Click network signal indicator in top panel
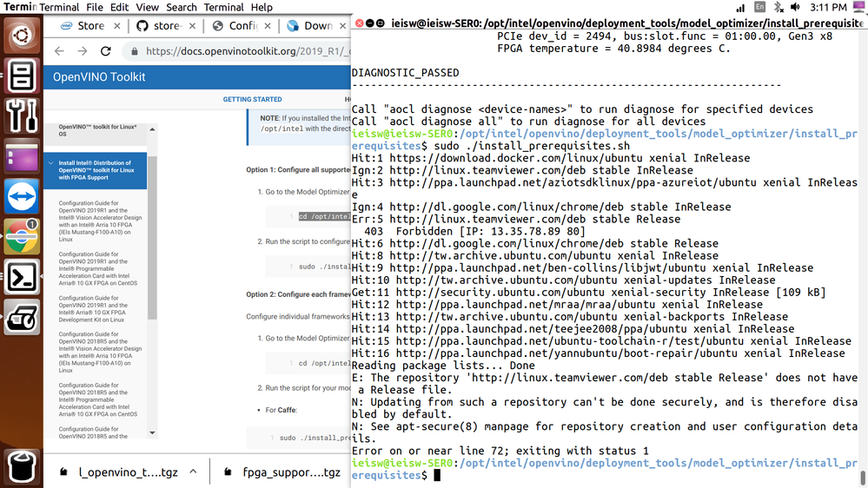 [x=740, y=7]
